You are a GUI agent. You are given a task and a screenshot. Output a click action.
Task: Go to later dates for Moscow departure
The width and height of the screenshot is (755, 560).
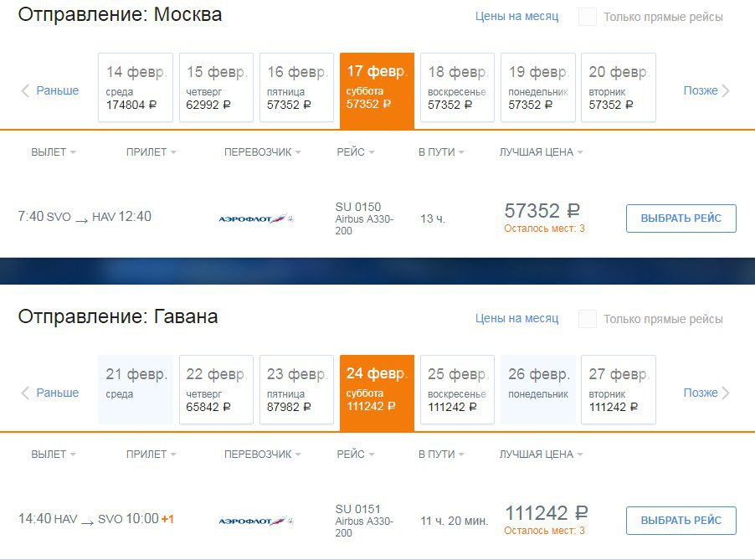pyautogui.click(x=706, y=90)
